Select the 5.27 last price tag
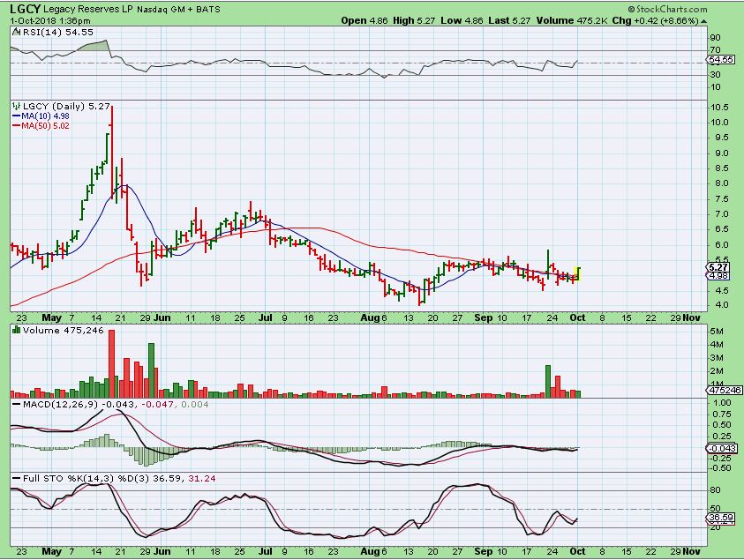 [718, 266]
